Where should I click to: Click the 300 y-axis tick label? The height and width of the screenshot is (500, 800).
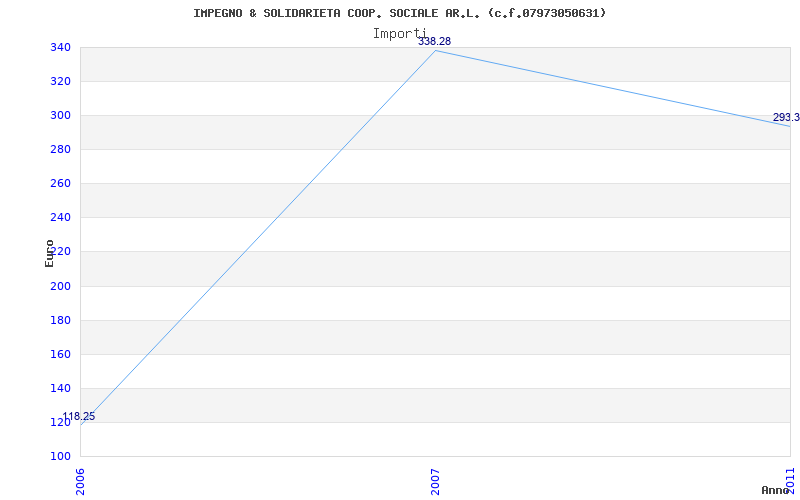point(60,116)
